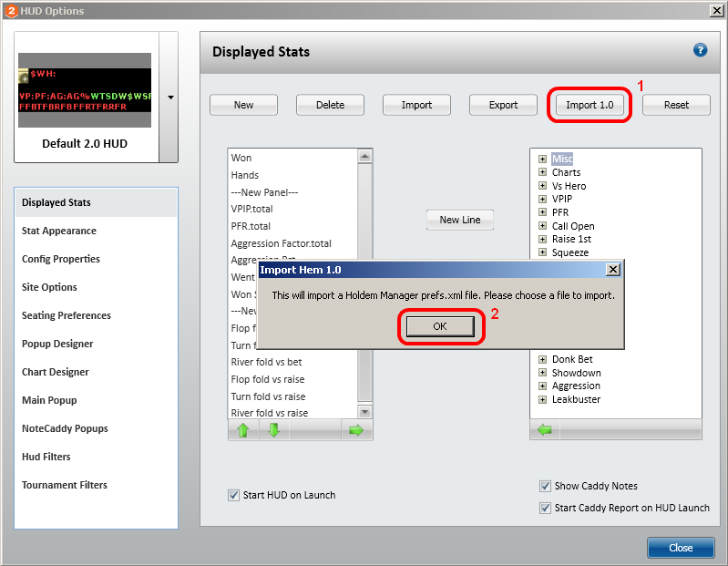The width and height of the screenshot is (728, 566).
Task: Open the blue help question mark icon
Action: tap(700, 50)
